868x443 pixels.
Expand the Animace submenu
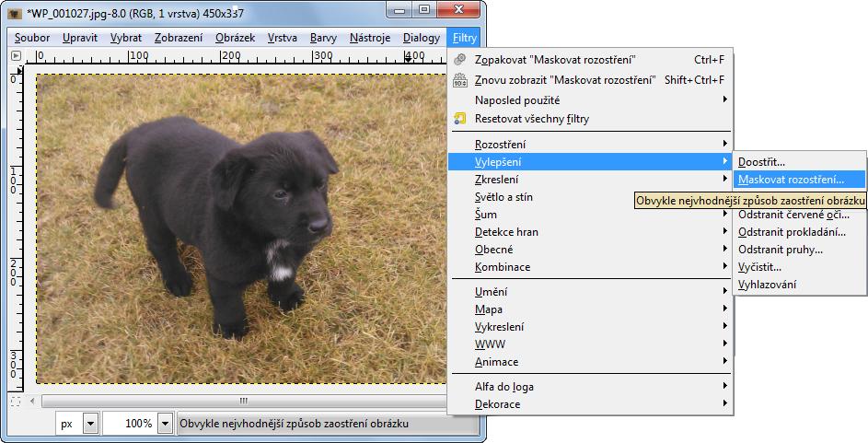point(590,362)
